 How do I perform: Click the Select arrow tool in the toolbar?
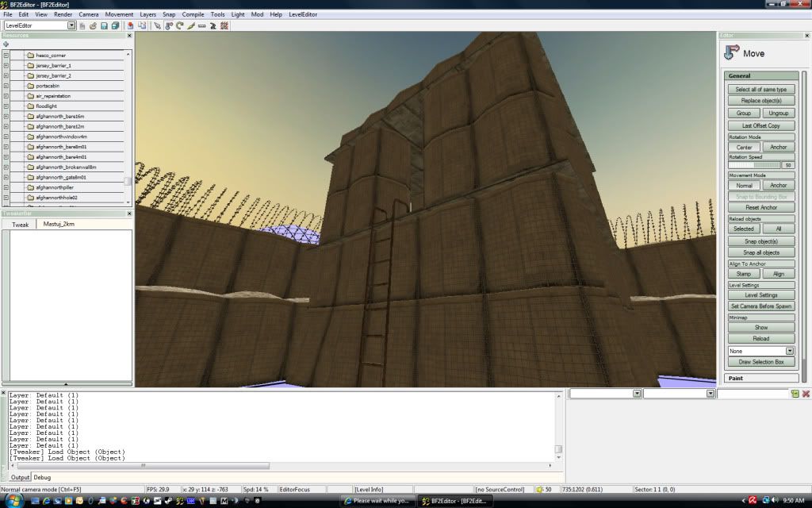tap(157, 26)
